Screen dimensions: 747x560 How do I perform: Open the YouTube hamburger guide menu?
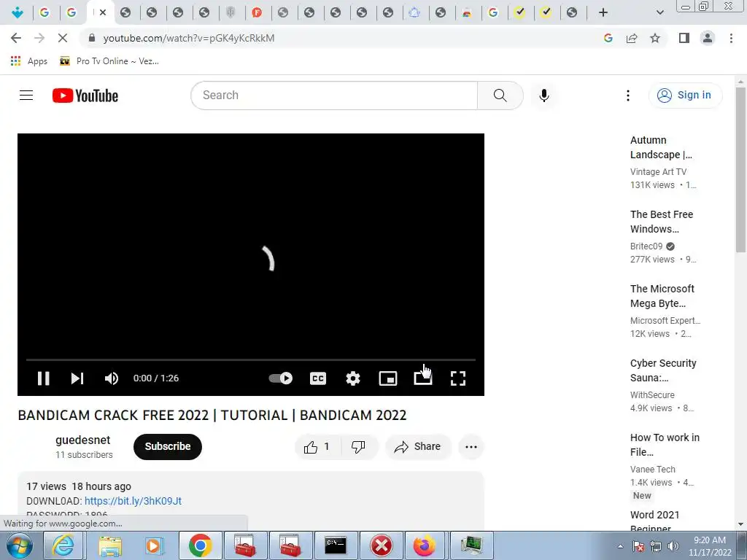[x=26, y=96]
